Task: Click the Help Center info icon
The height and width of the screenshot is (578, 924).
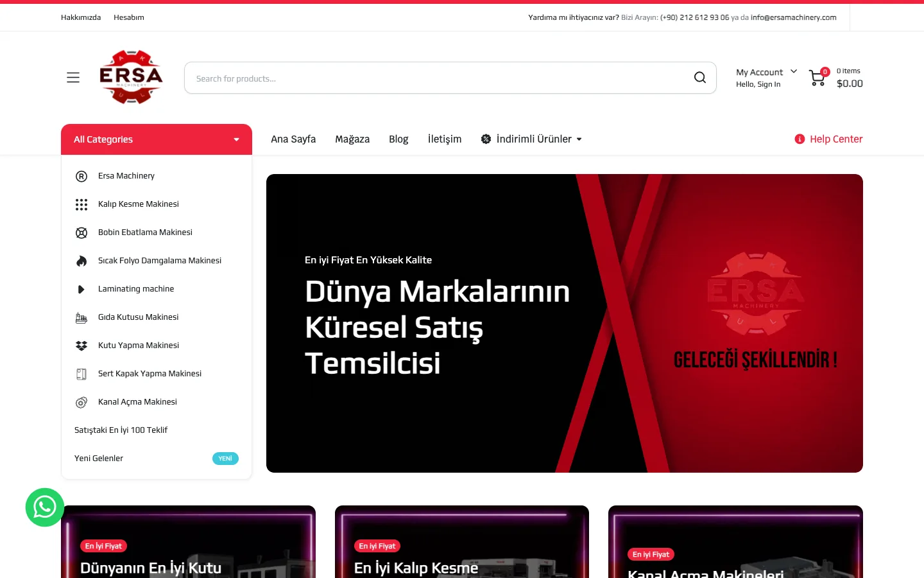Action: click(x=800, y=139)
